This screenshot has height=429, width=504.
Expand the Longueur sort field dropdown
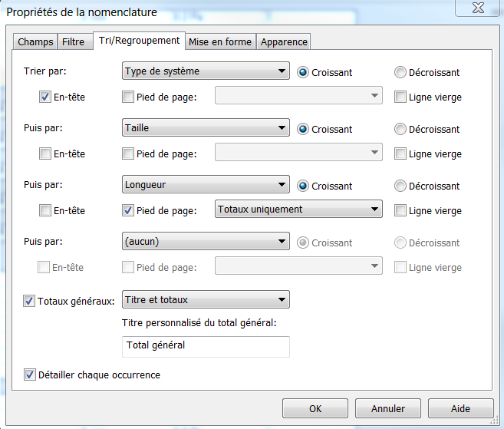tap(206, 186)
